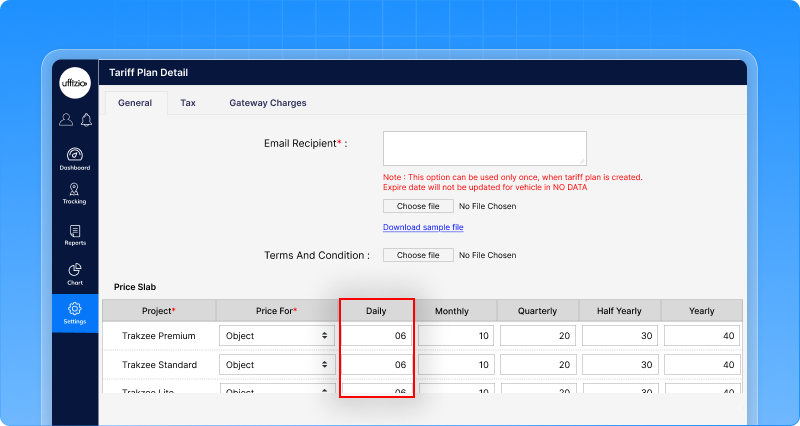Go to Dashboard in the sidebar

75,159
